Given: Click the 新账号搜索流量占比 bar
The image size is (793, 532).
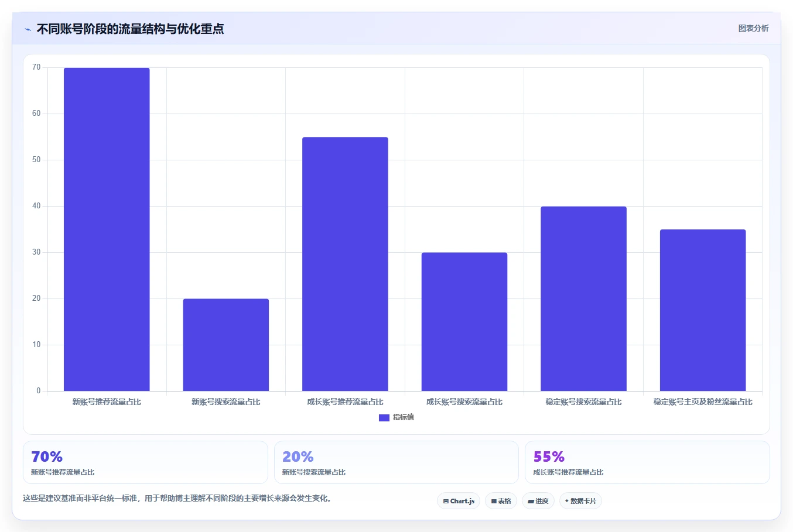Looking at the screenshot, I should (226, 345).
